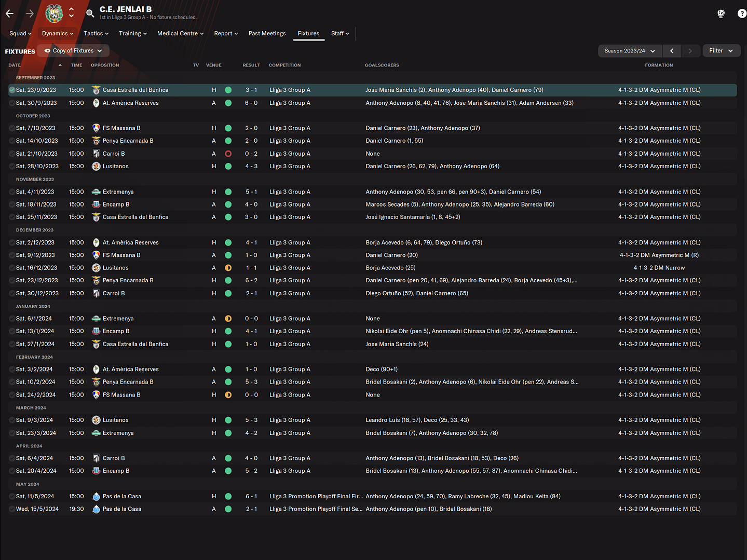Click the Pas de la Casa badge on 11/5/2024
The image size is (747, 560).
[x=96, y=497]
